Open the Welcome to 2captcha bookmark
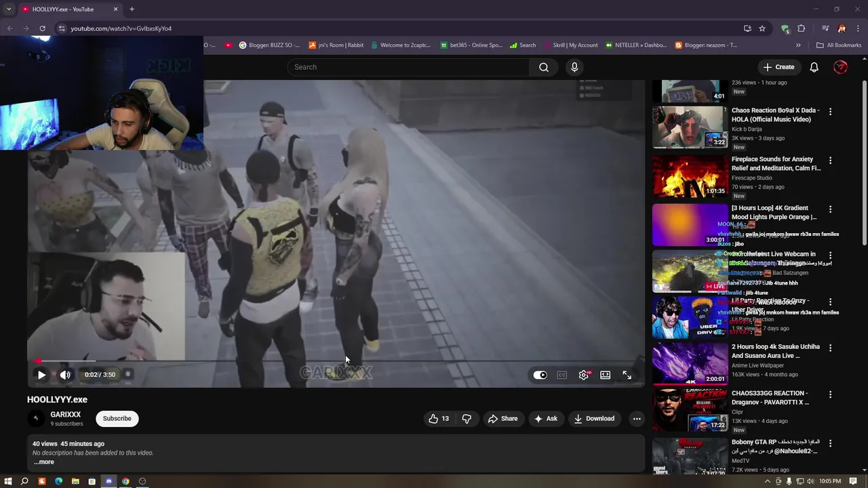The width and height of the screenshot is (868, 488). point(400,45)
